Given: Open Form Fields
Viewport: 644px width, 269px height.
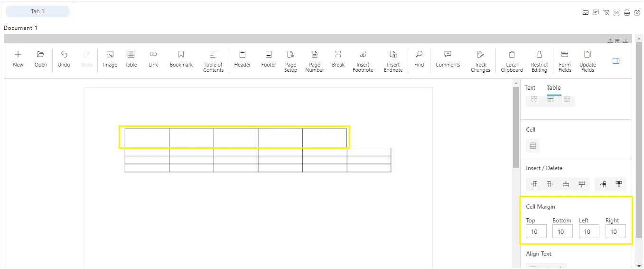Looking at the screenshot, I should [565, 61].
